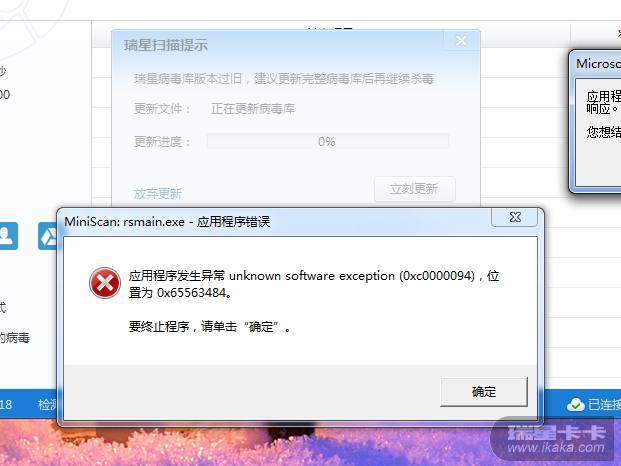
Task: Click the 检测 label in blue status bar
Action: pos(47,405)
